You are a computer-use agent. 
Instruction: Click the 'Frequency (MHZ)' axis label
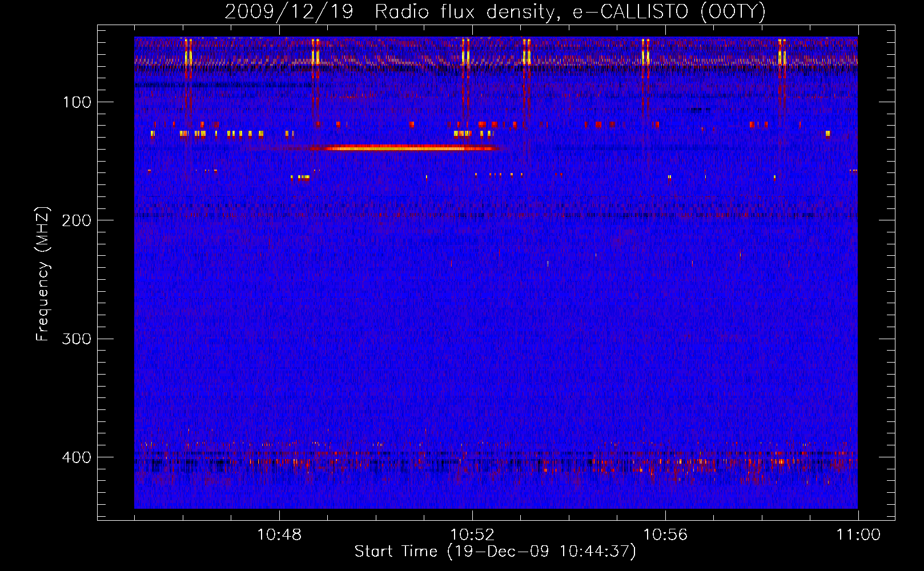[x=43, y=274]
